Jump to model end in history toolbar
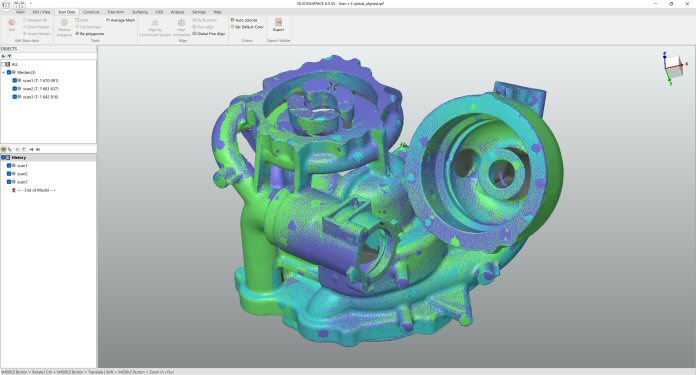The height and width of the screenshot is (375, 696). [38, 150]
